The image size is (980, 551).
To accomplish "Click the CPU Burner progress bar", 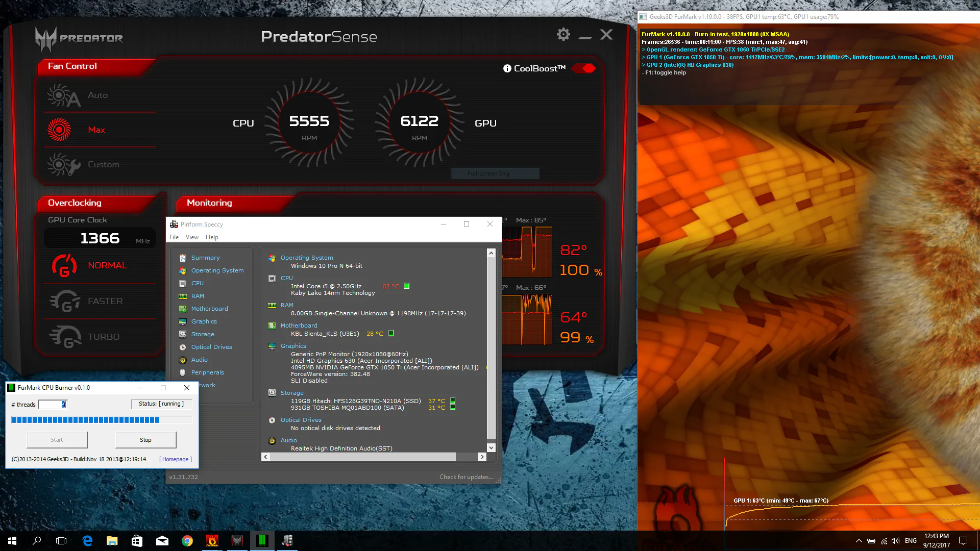I will [x=102, y=420].
